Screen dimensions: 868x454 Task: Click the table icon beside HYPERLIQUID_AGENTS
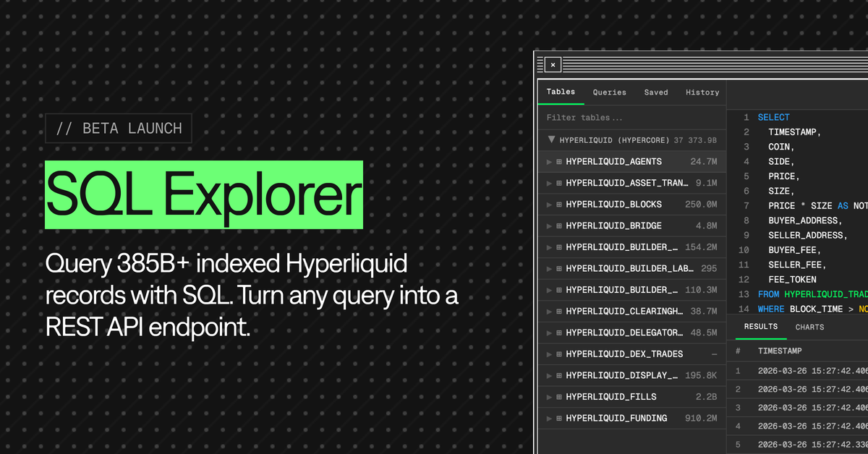tap(558, 161)
